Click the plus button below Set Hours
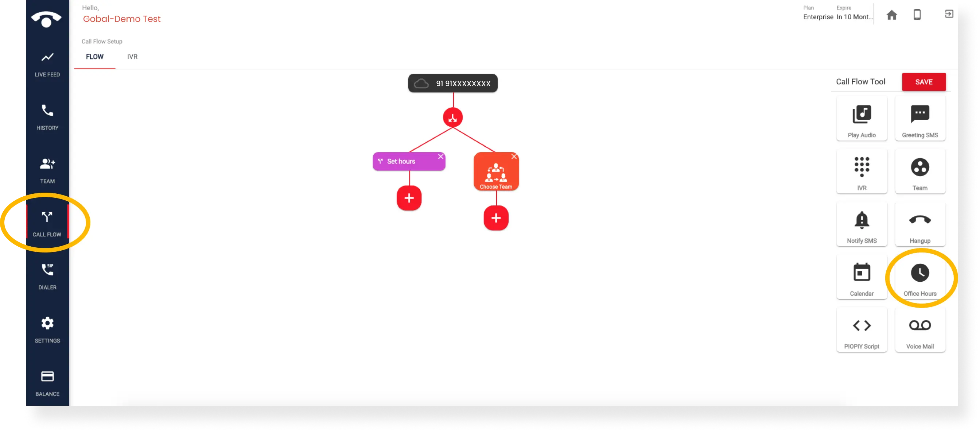The image size is (980, 432). click(409, 198)
